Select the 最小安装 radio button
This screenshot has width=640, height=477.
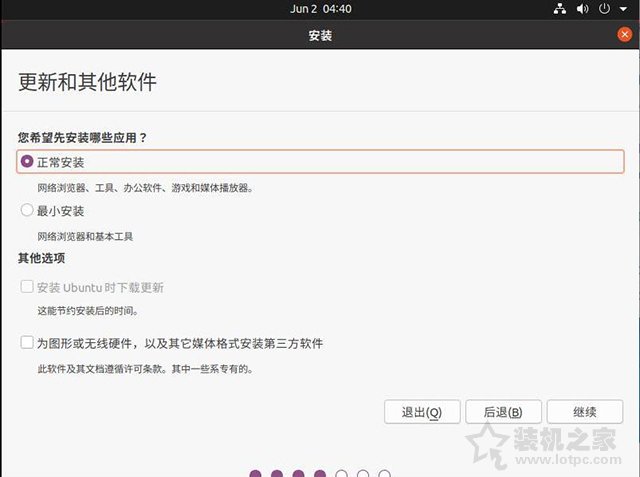point(27,210)
